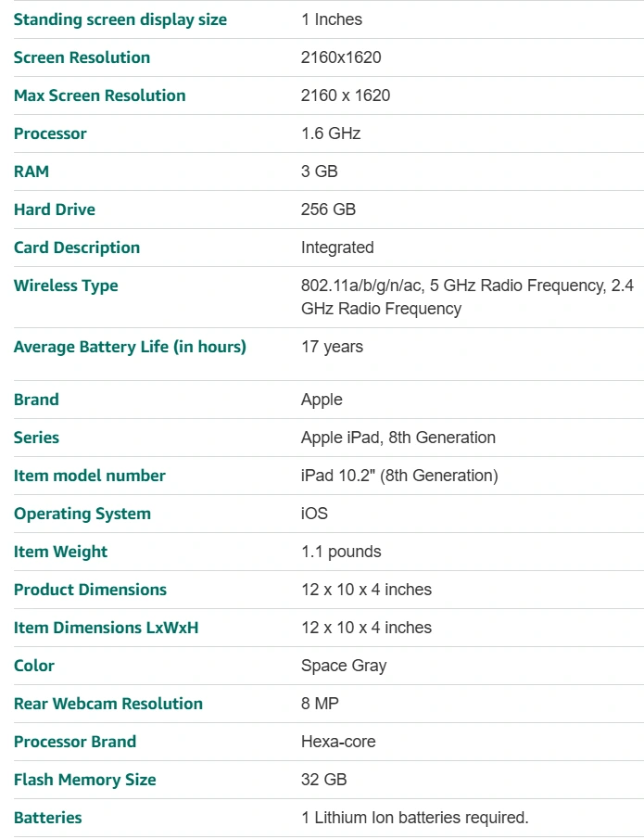Click the Processor row label
The image size is (644, 839).
[x=50, y=133]
